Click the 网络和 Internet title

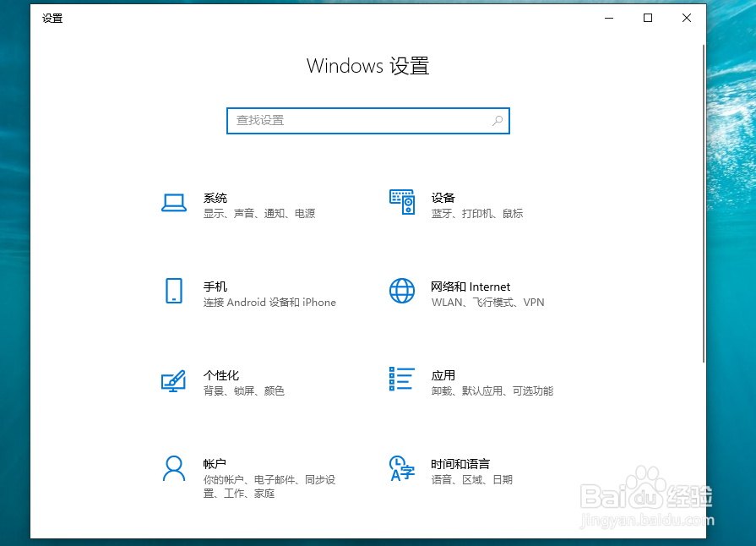[x=470, y=287]
